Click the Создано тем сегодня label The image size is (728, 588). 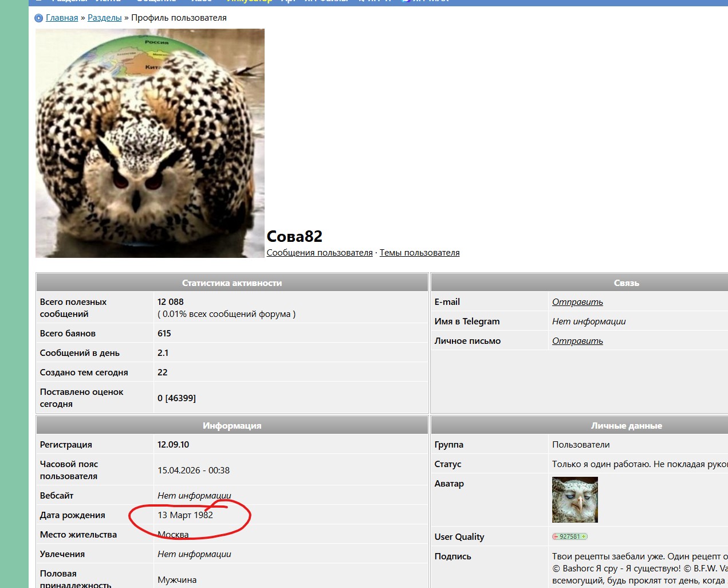(84, 373)
